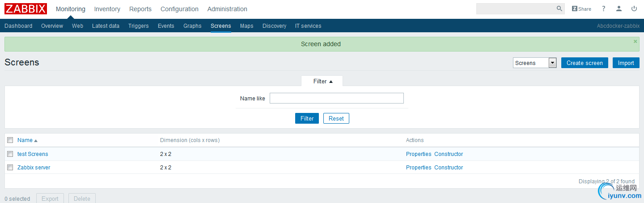
Task: Switch to the Graphs tab
Action: 192,26
